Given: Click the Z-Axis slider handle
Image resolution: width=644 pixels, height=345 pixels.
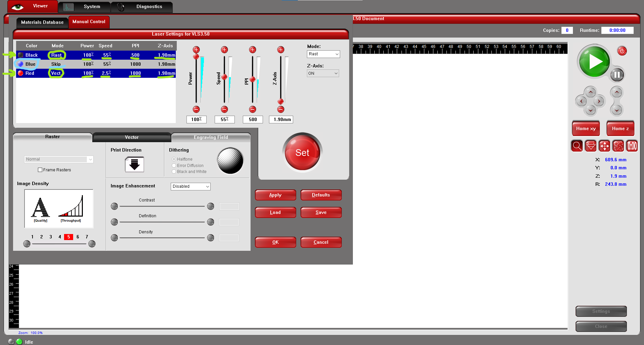Looking at the screenshot, I should pos(281,101).
